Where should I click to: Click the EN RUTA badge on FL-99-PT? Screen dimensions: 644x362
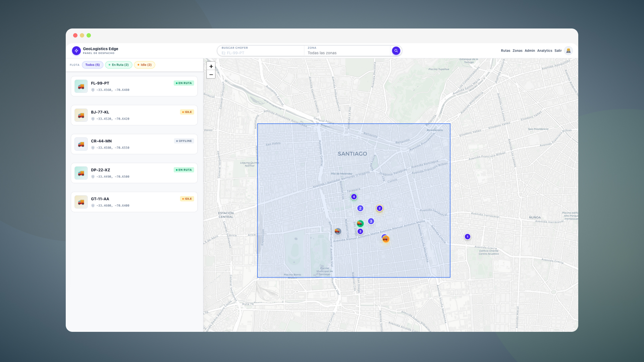(x=184, y=83)
